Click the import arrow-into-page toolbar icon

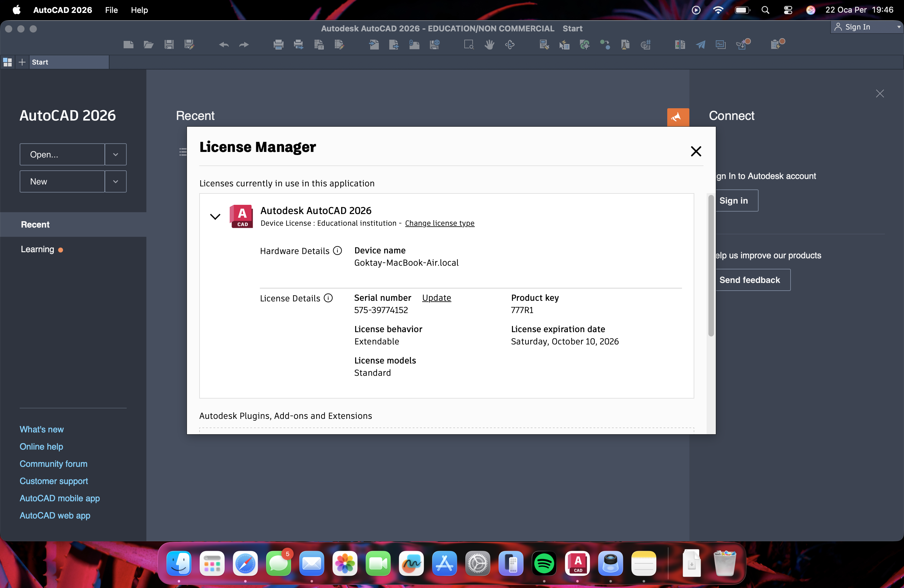pyautogui.click(x=374, y=45)
